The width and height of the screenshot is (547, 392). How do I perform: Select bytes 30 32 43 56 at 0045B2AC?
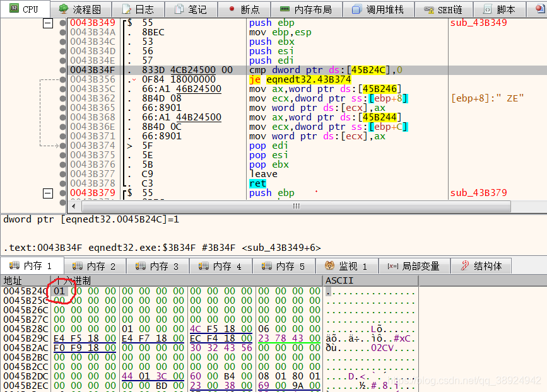click(221, 348)
